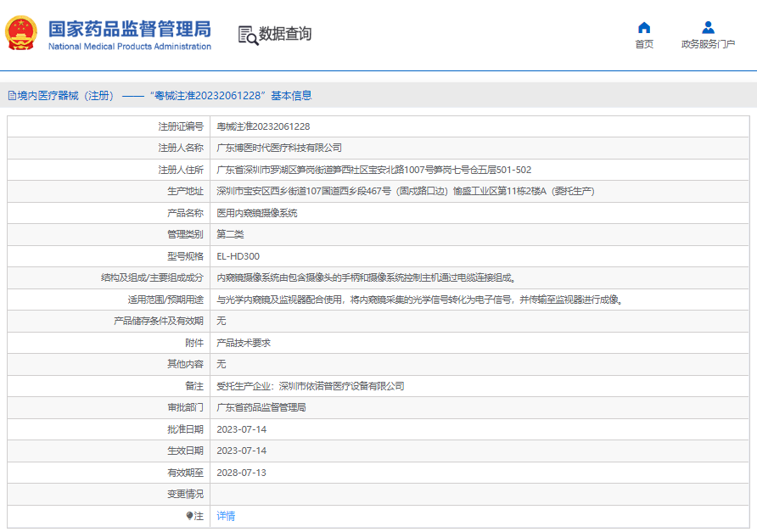Select expiry date 2028-07-13
Screen dimensions: 757x532
[x=241, y=473]
